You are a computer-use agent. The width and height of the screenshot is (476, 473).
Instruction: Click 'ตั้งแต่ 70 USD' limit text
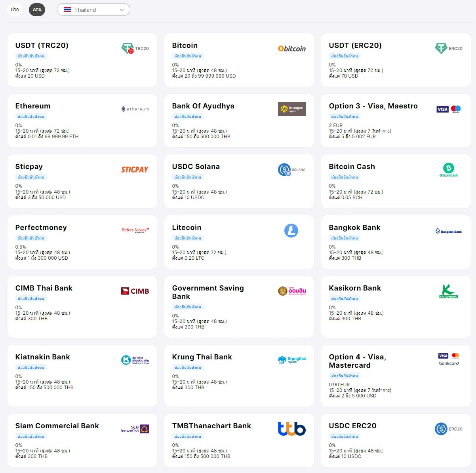(343, 76)
